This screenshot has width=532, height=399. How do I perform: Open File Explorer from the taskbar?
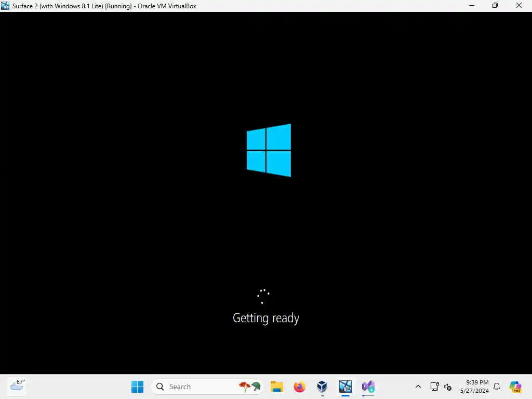coord(277,387)
